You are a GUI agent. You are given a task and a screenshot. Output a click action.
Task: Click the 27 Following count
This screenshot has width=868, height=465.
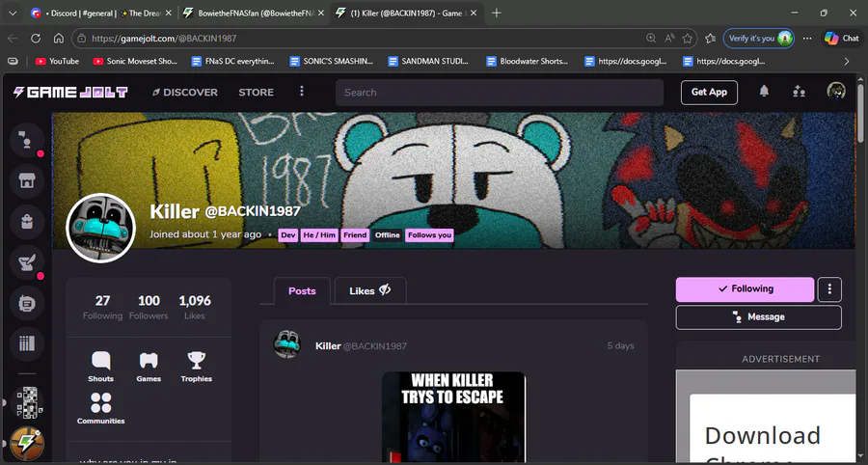point(102,307)
